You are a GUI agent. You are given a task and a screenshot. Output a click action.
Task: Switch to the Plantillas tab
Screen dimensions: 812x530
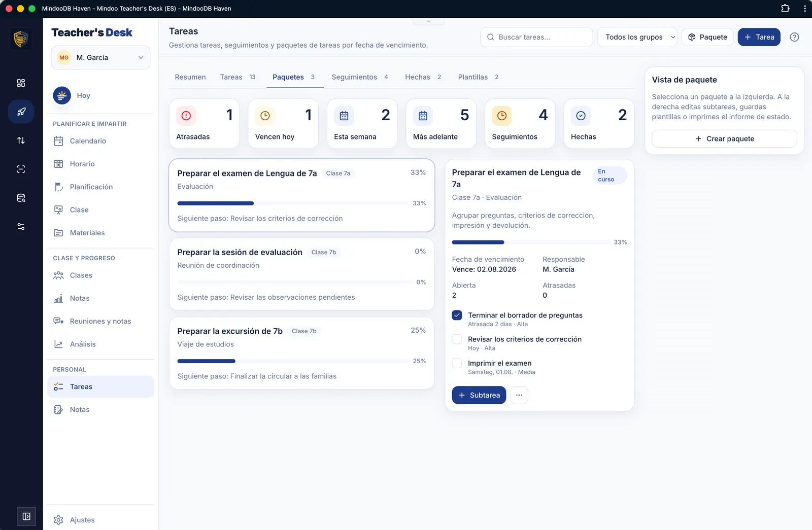pos(478,77)
